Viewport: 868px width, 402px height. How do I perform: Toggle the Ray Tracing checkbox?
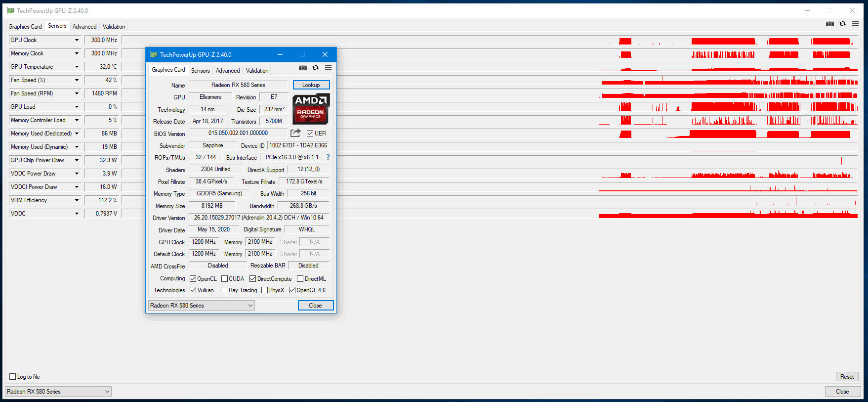point(224,290)
